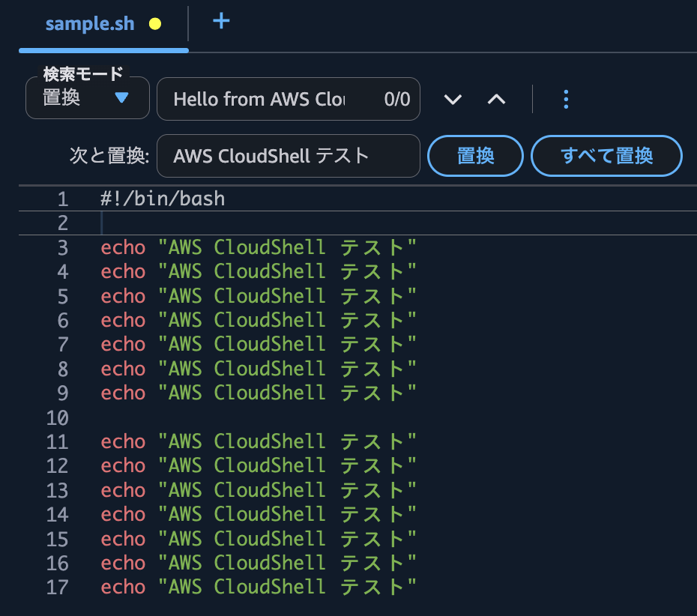Click the echo command on line 8

pyautogui.click(x=123, y=369)
